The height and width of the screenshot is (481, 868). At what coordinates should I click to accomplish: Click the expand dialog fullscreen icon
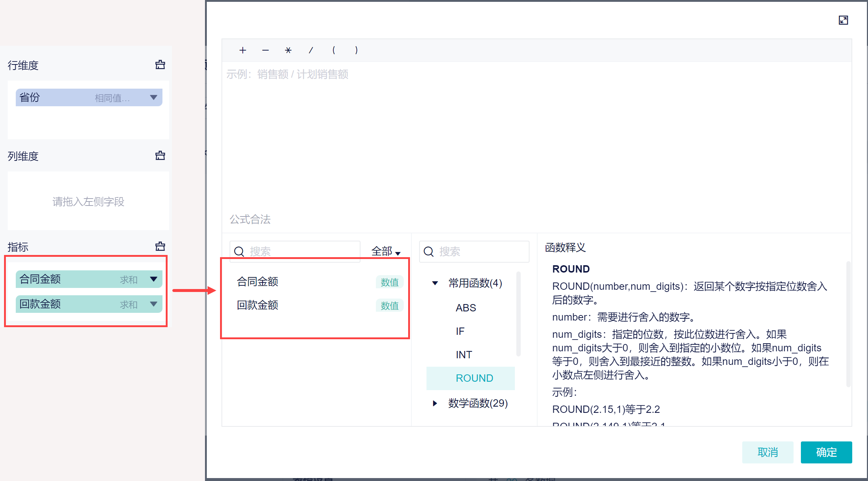(843, 20)
